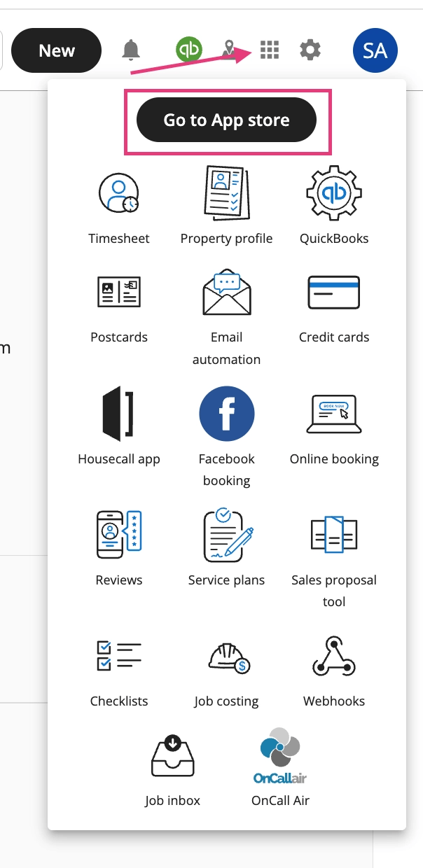Image resolution: width=423 pixels, height=868 pixels.
Task: Click the Facebook booking label
Action: [226, 470]
